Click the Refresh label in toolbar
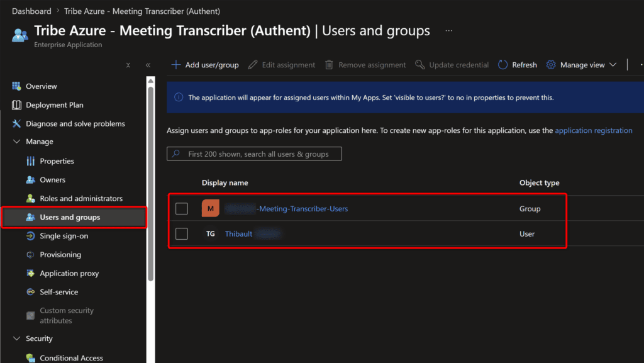Image resolution: width=644 pixels, height=363 pixels. (x=525, y=65)
